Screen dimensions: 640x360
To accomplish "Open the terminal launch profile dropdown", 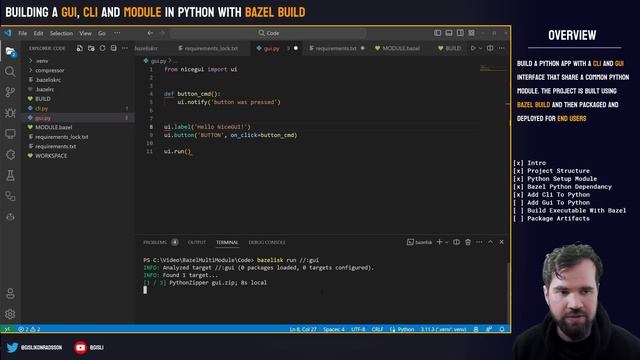I will [x=447, y=242].
